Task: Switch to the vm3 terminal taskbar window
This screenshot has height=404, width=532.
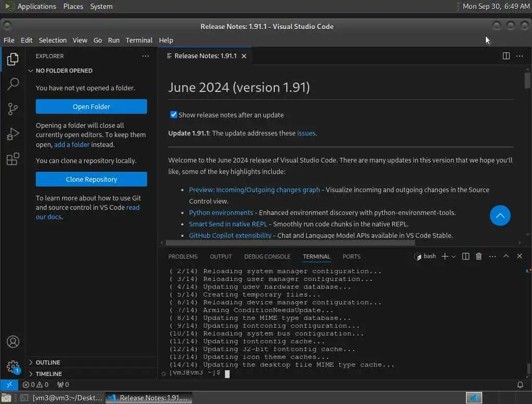Action: pos(61,398)
